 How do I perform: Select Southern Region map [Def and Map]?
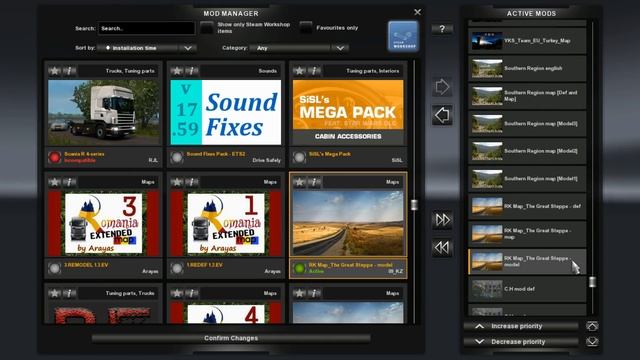pos(527,96)
